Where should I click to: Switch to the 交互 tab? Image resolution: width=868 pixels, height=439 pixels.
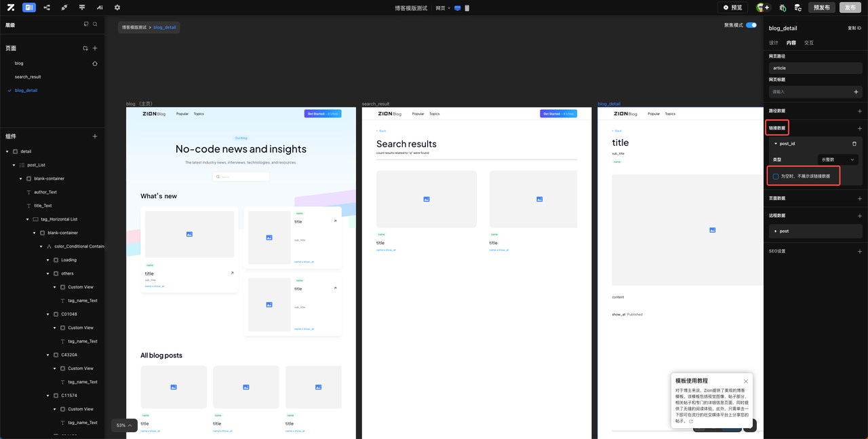(809, 43)
